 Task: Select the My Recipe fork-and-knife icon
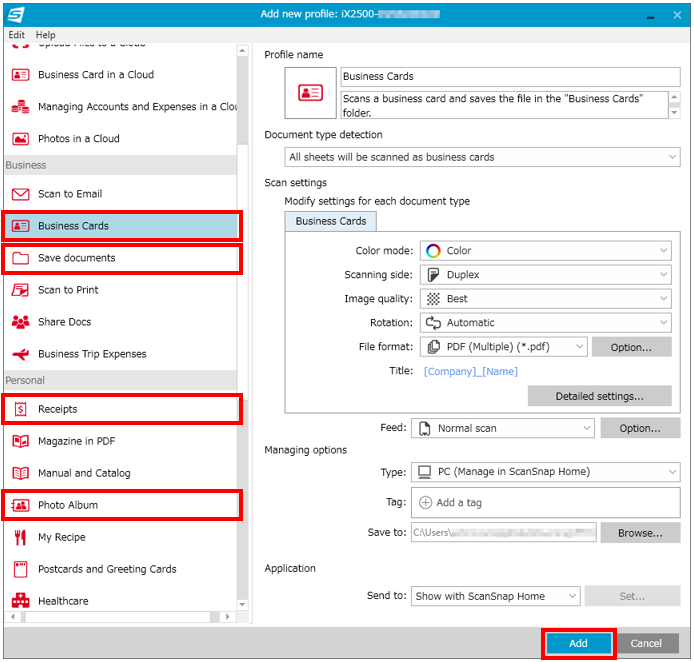[x=20, y=537]
